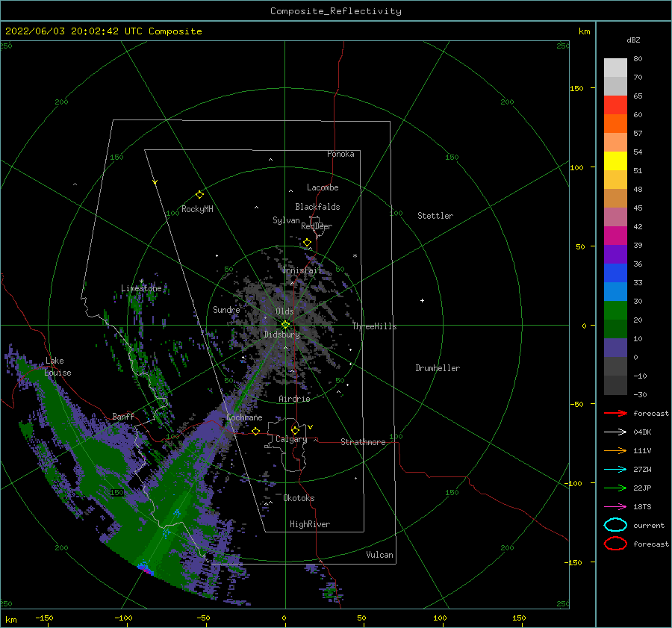Screen dimensions: 672x628
Task: Select the Lake Louise label
Action: click(57, 367)
